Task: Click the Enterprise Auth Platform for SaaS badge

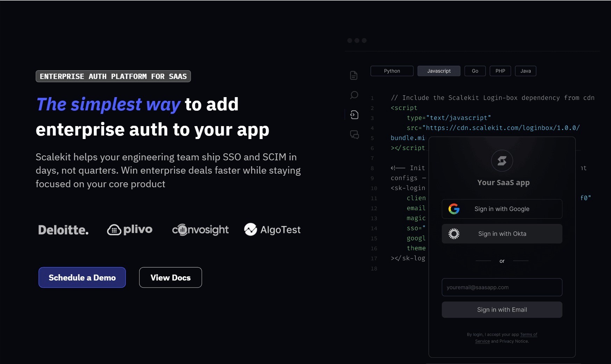Action: (x=113, y=76)
